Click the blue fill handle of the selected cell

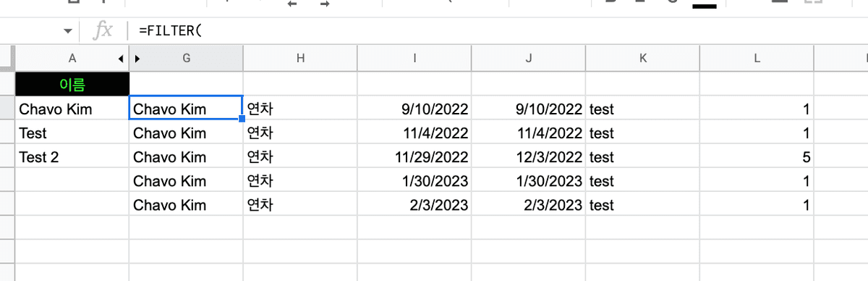[242, 119]
